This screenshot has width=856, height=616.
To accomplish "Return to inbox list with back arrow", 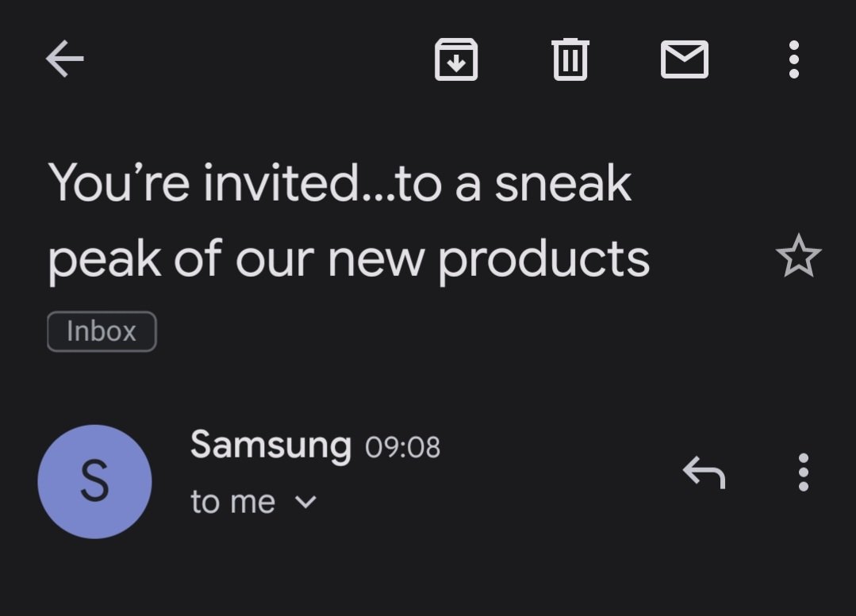I will pos(65,59).
